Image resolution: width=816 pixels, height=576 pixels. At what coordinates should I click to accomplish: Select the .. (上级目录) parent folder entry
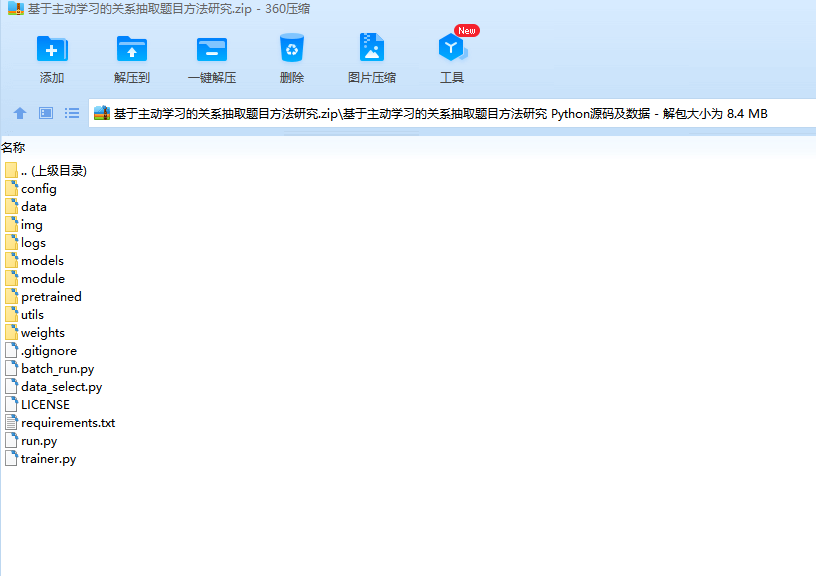[x=46, y=170]
